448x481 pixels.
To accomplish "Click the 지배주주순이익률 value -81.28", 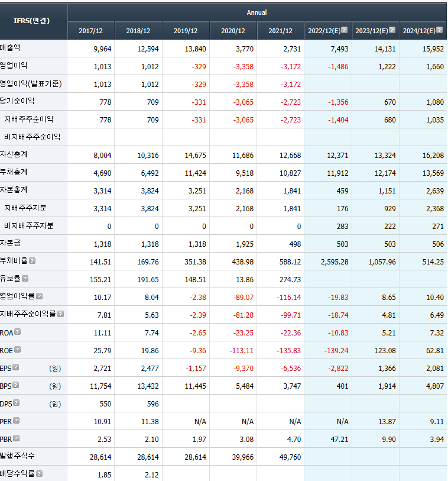I will click(244, 316).
